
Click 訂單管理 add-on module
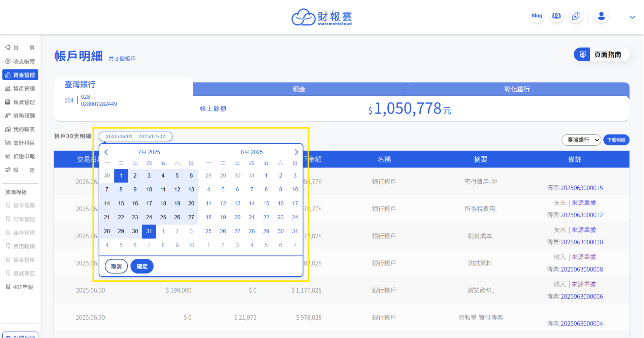click(20, 219)
